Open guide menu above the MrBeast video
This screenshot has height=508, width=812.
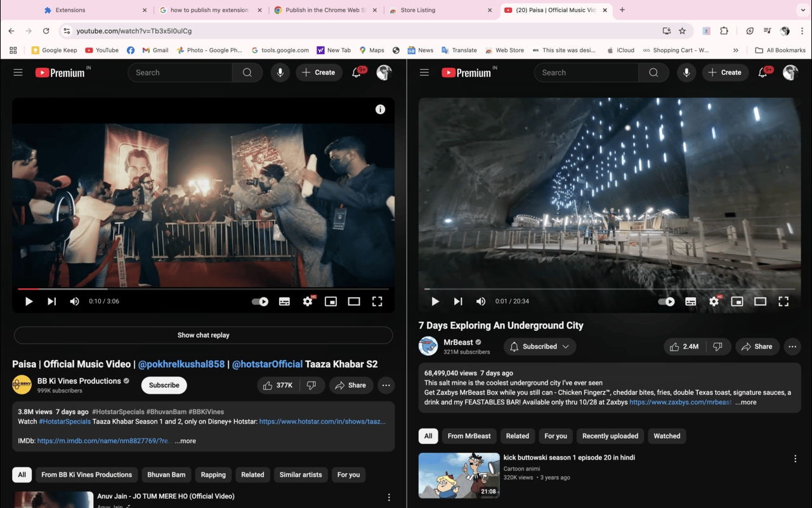pyautogui.click(x=424, y=72)
